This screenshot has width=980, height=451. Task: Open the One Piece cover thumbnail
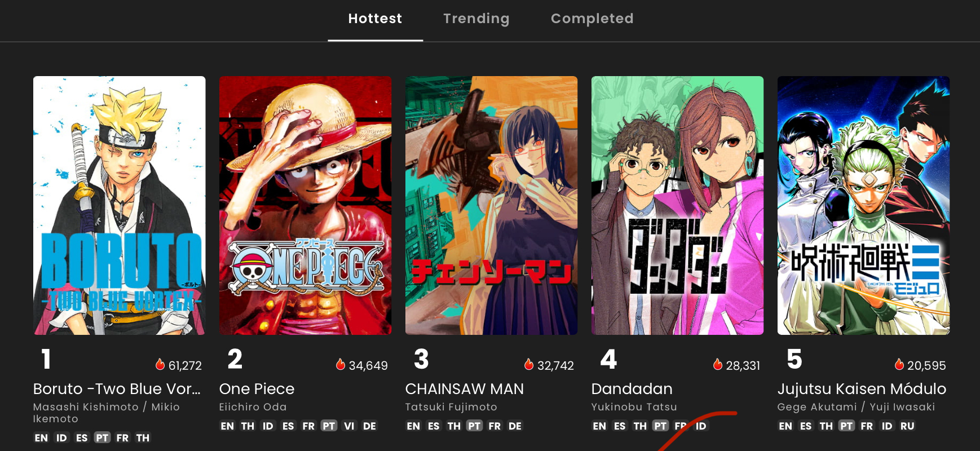[x=306, y=205]
